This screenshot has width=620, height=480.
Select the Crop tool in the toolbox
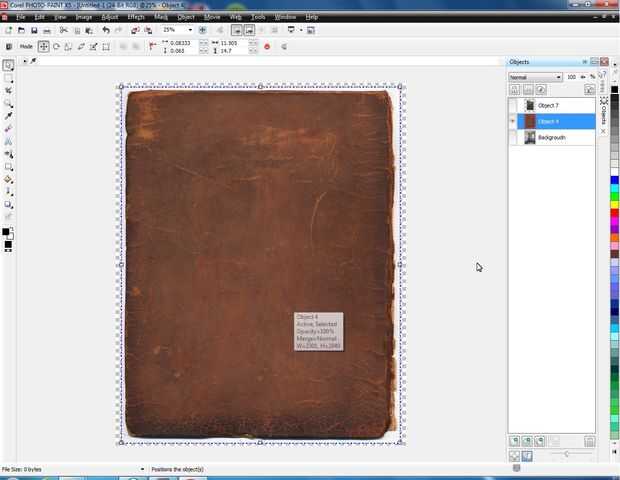point(8,91)
